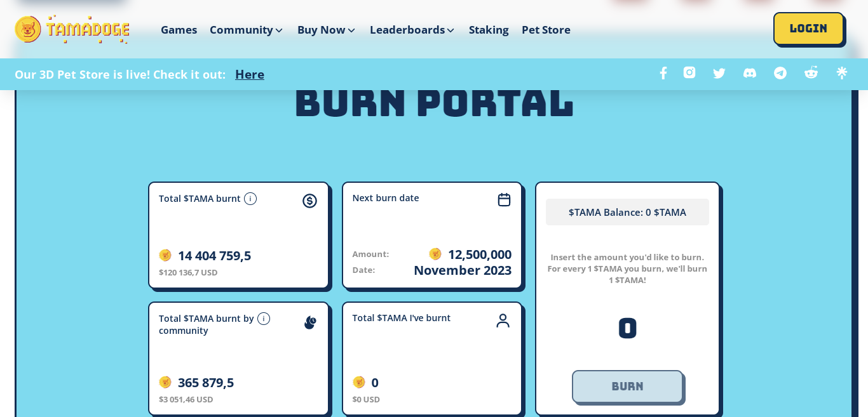
Task: Open the Reddit social link
Action: [x=811, y=73]
